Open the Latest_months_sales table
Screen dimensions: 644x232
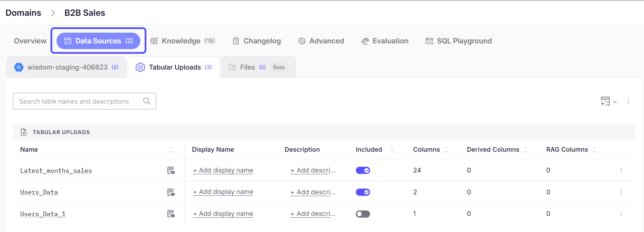click(x=56, y=171)
